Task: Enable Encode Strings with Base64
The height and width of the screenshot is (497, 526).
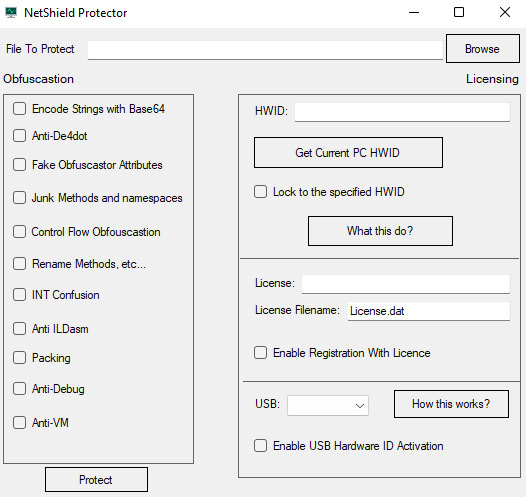Action: tap(19, 109)
